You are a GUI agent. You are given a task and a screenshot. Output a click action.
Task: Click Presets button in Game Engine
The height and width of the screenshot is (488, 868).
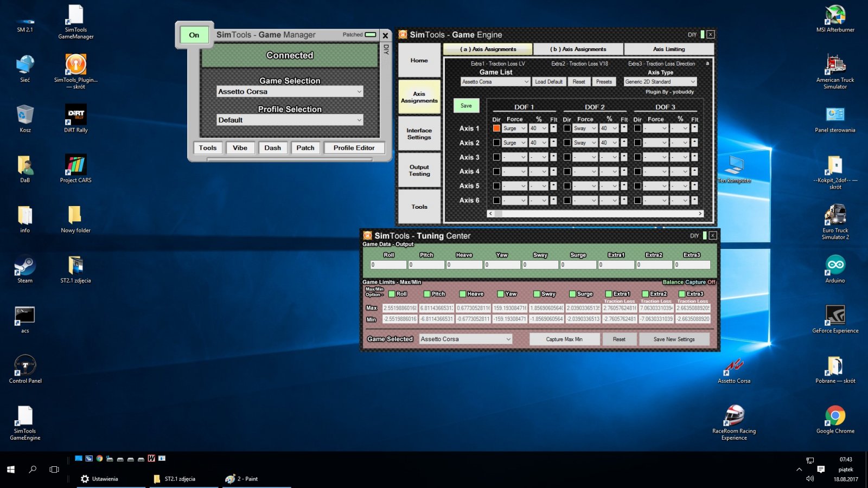click(x=604, y=82)
